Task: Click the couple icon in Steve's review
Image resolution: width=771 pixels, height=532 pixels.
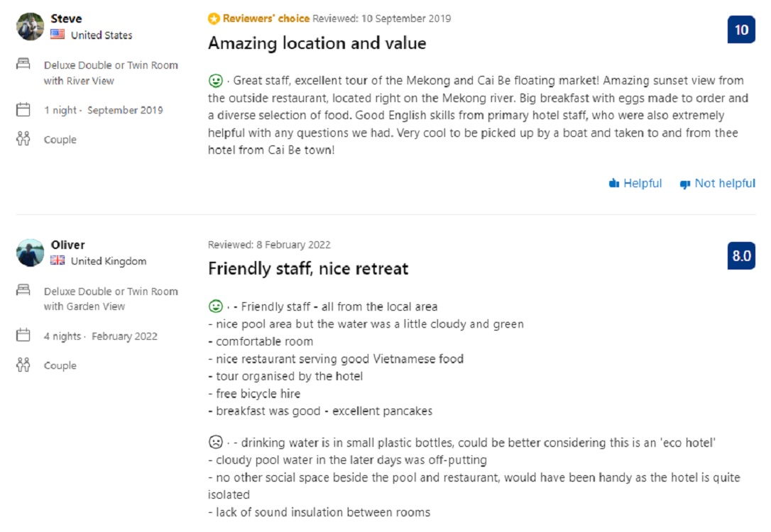Action: click(23, 139)
